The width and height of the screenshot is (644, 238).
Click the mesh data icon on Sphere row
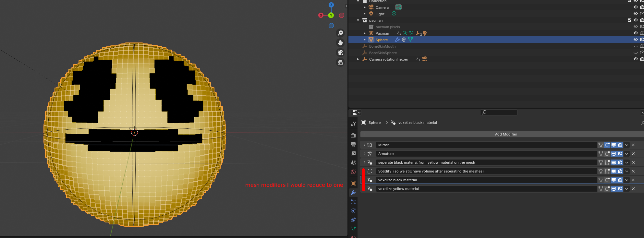tap(410, 40)
